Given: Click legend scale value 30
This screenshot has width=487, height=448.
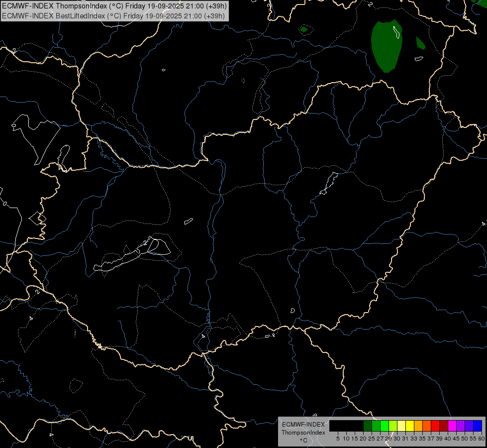Looking at the screenshot, I should [396, 439].
